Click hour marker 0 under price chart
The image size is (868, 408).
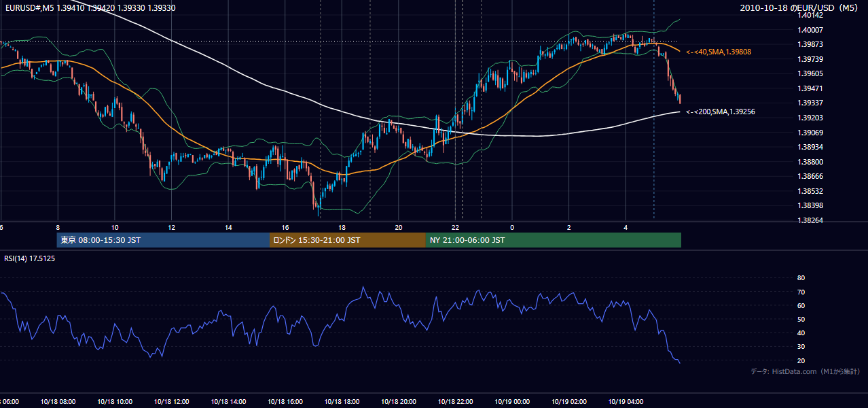tap(512, 228)
